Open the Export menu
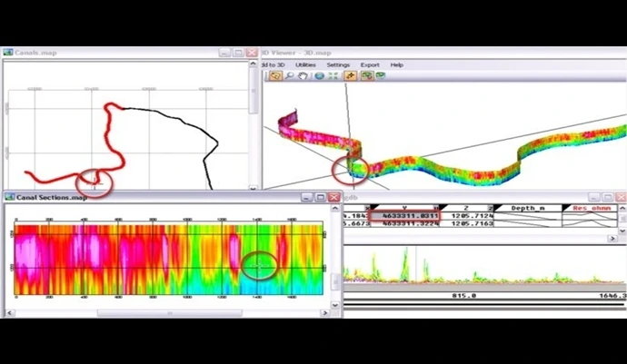The height and width of the screenshot is (364, 627). coord(370,65)
